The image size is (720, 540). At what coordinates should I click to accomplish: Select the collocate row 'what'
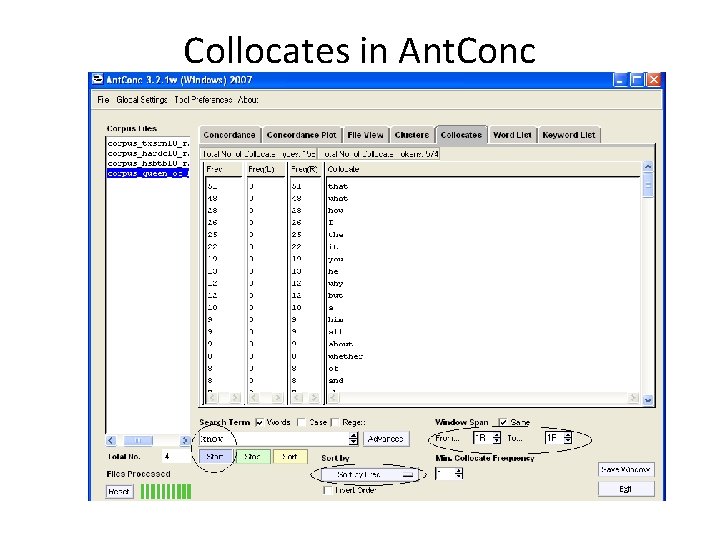(x=338, y=198)
